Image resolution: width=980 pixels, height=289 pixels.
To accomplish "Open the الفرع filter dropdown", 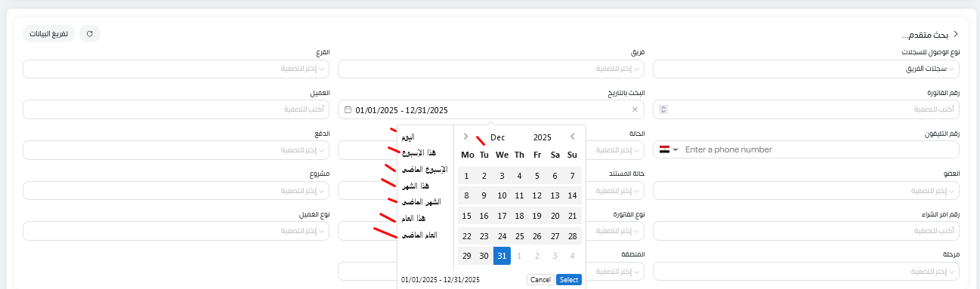I will (x=176, y=69).
